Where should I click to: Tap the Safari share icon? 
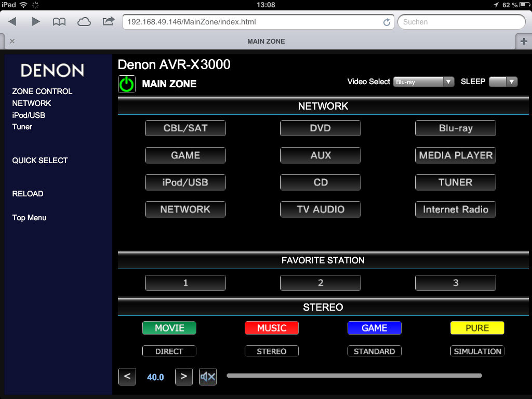pos(109,22)
